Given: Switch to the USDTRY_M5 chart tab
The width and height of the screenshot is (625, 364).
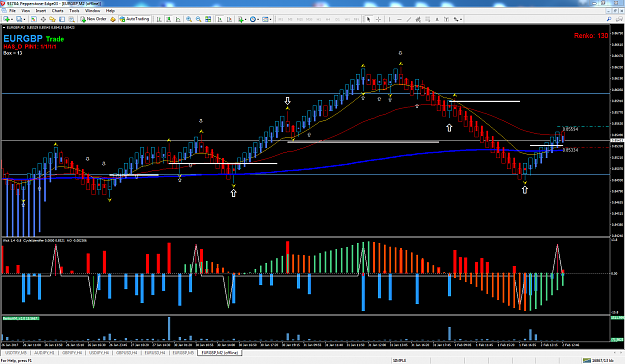Looking at the screenshot, I should click(16, 353).
